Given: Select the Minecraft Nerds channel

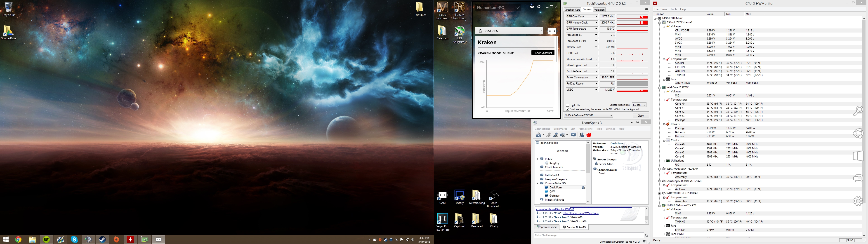Looking at the screenshot, I should click(x=554, y=200).
